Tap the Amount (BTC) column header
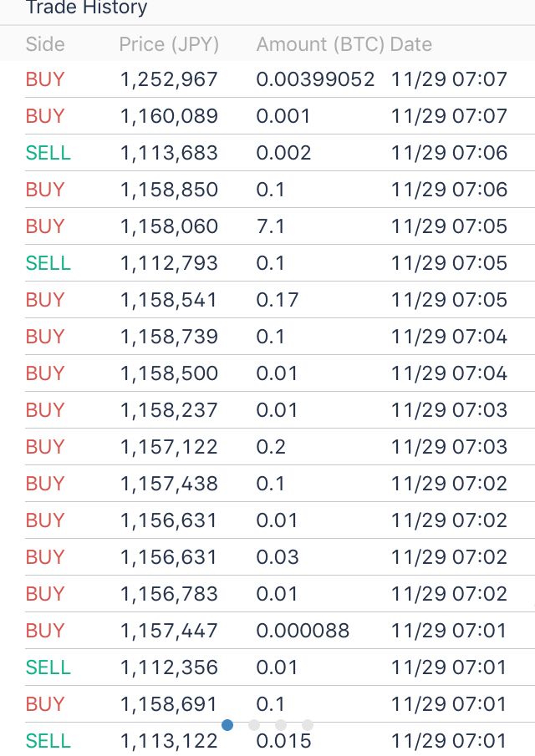This screenshot has width=535, height=756. 320,44
